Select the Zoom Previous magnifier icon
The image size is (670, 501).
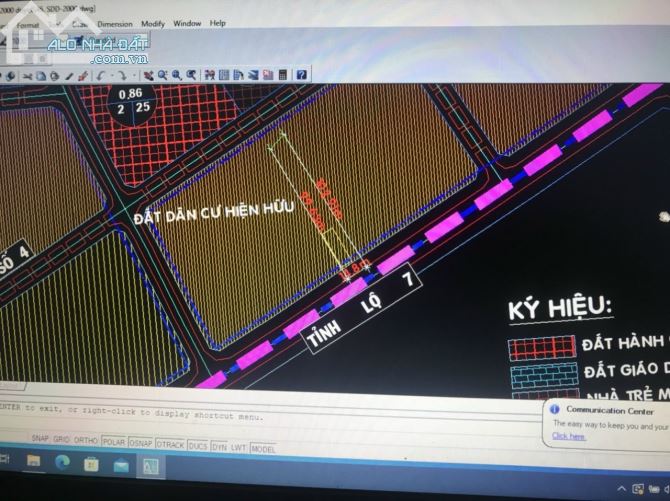tap(190, 75)
